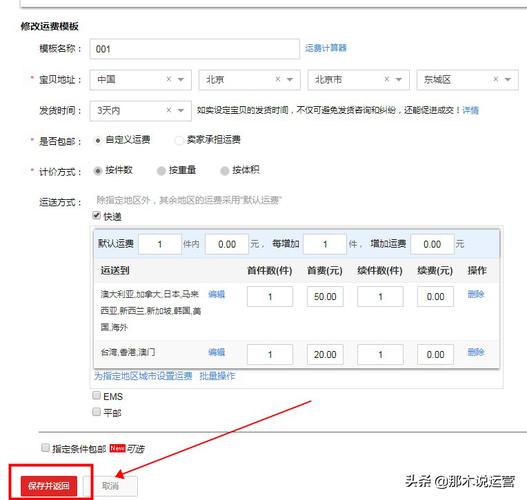The image size is (527, 500).
Task: Open the 中国 country dropdown
Action: tap(181, 80)
